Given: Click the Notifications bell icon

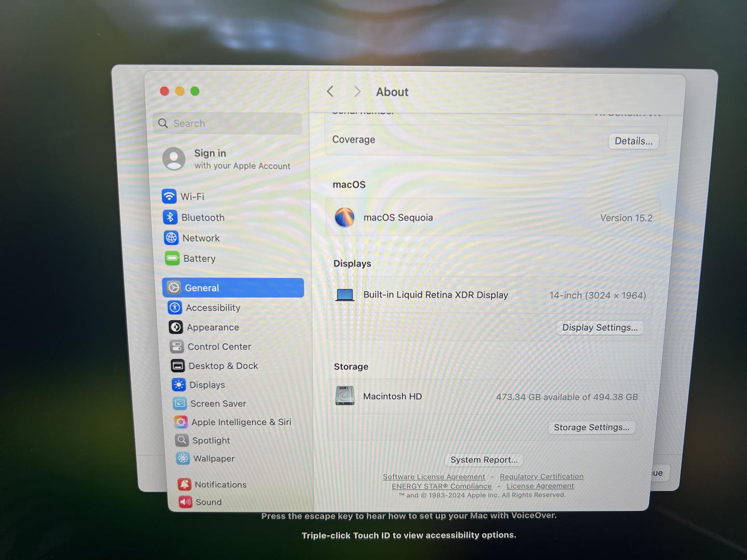Looking at the screenshot, I should (185, 484).
